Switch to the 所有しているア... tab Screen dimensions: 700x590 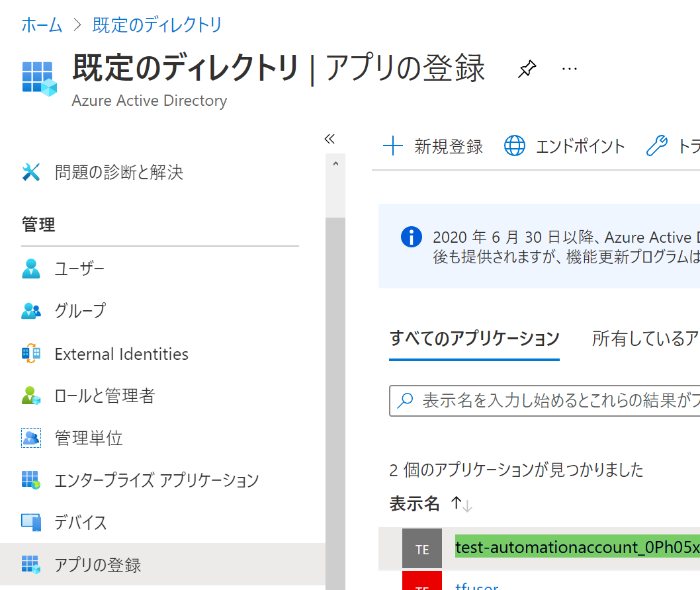click(646, 339)
